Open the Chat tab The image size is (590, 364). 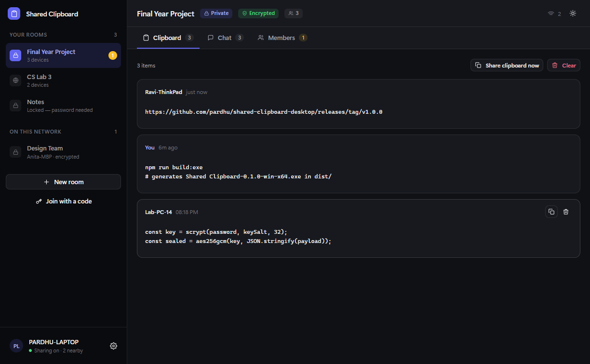coord(225,38)
